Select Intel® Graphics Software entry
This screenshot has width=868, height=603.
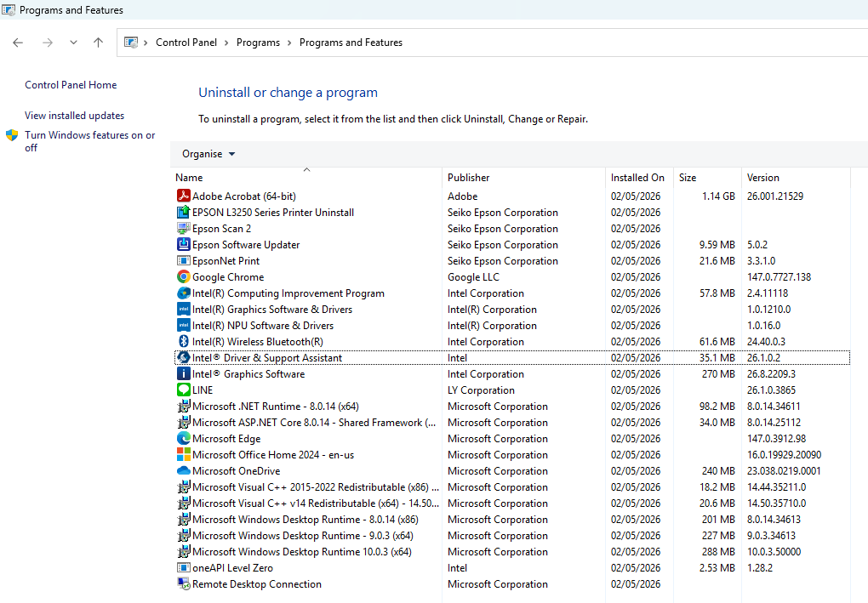(512, 374)
